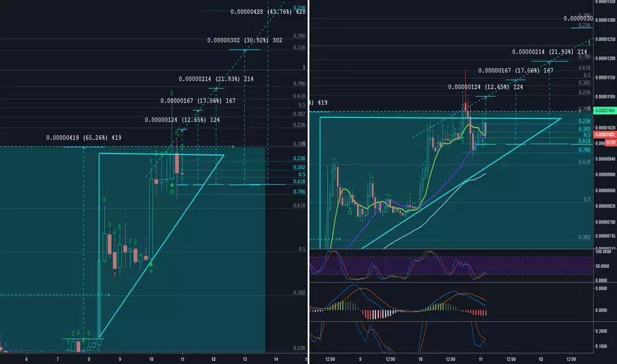Click date 6 on left chart time axis

pos(26,359)
